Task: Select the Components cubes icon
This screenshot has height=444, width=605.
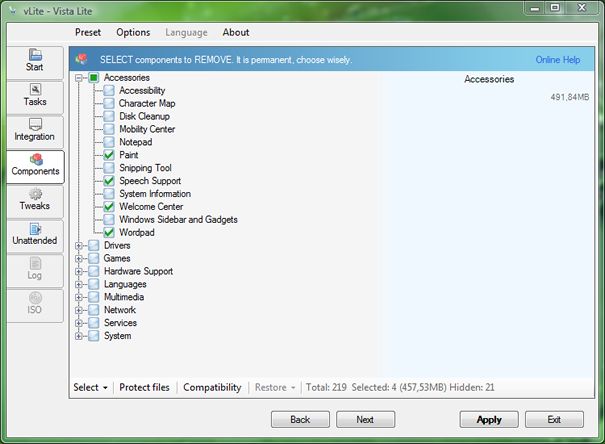Action: (x=36, y=159)
